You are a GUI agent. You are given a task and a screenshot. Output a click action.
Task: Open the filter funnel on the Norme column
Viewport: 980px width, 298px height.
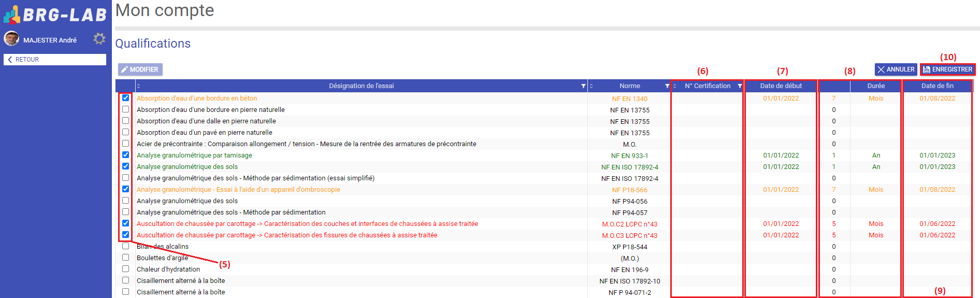(667, 86)
